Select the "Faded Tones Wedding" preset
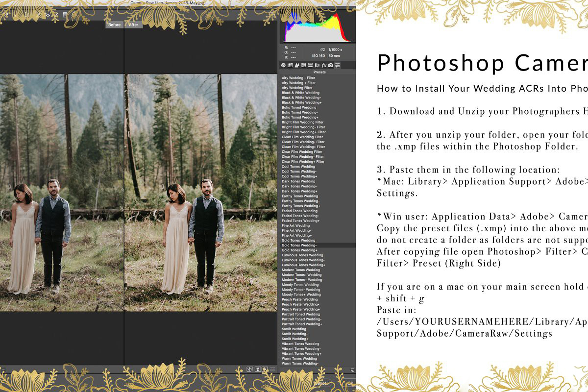Image resolution: width=588 pixels, height=392 pixels. [300, 211]
